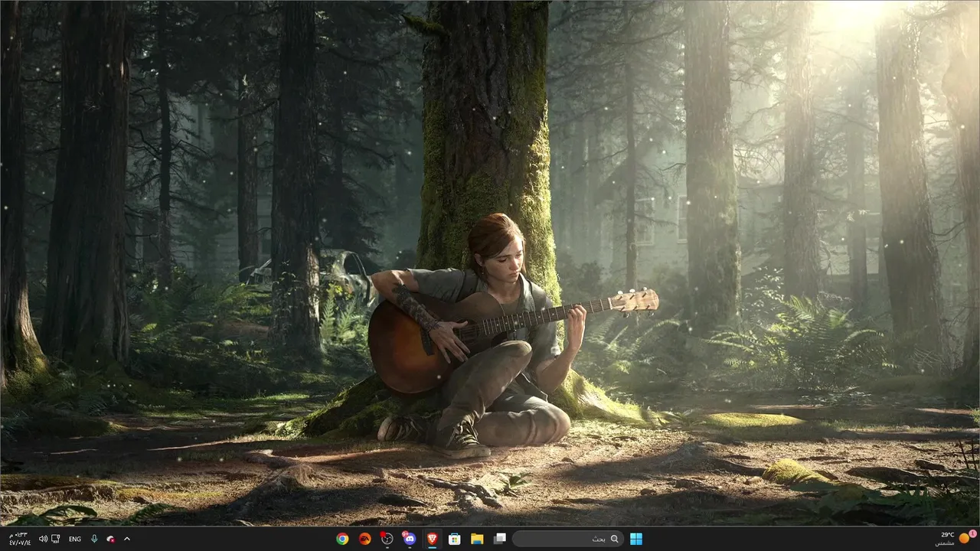
Task: Open Discord from the taskbar
Action: 409,539
